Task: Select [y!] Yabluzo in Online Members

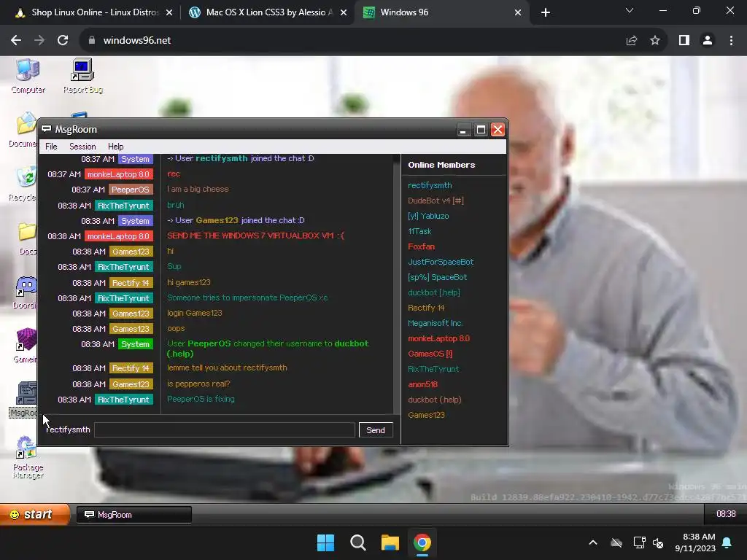Action: coord(428,216)
